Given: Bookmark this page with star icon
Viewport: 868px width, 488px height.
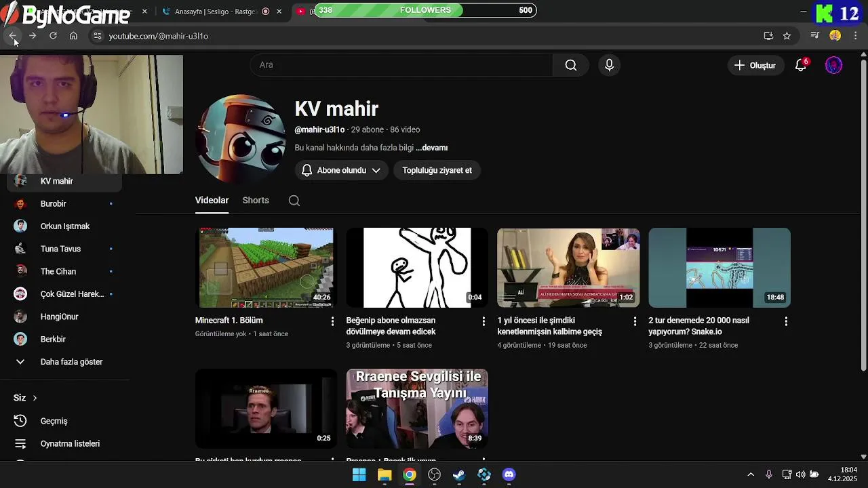Looking at the screenshot, I should pyautogui.click(x=787, y=36).
